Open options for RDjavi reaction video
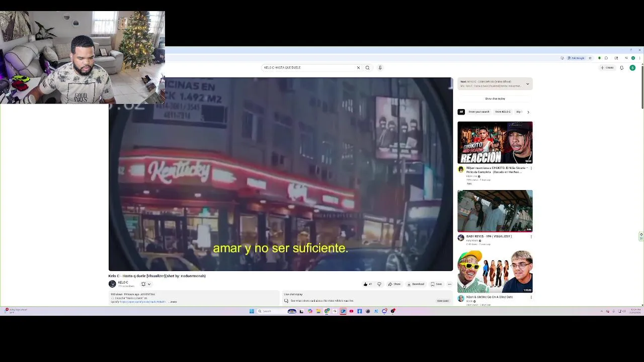Image resolution: width=644 pixels, height=362 pixels. [531, 168]
